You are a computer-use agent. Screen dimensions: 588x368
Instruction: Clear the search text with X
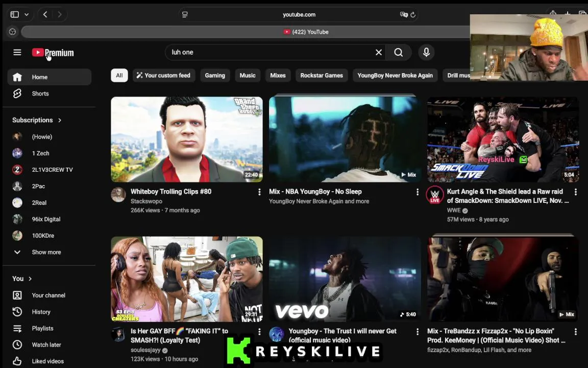[379, 53]
